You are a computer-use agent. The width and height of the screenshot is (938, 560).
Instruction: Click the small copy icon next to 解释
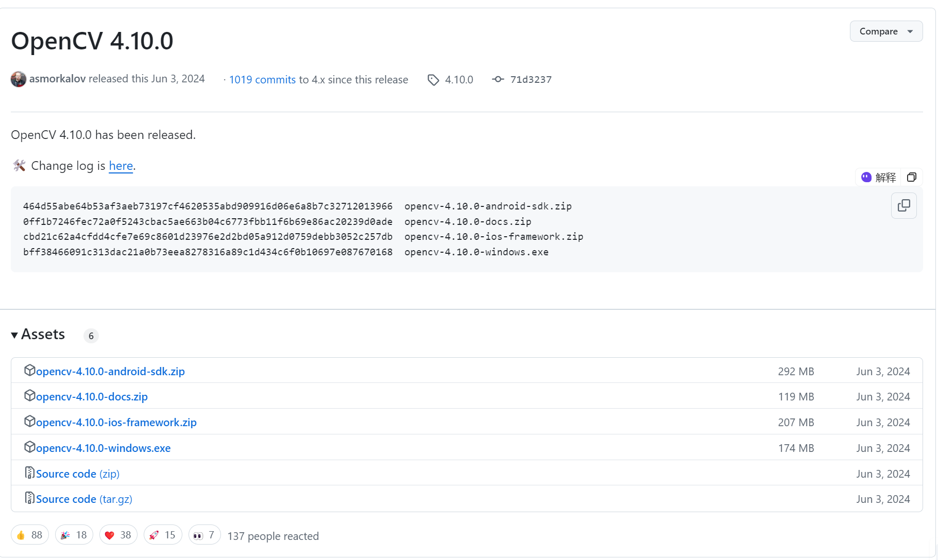(x=912, y=177)
